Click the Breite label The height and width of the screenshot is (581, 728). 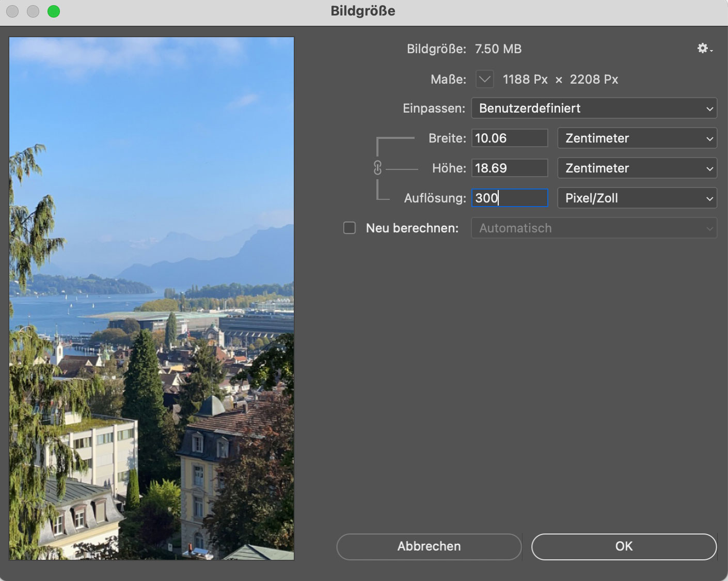447,138
